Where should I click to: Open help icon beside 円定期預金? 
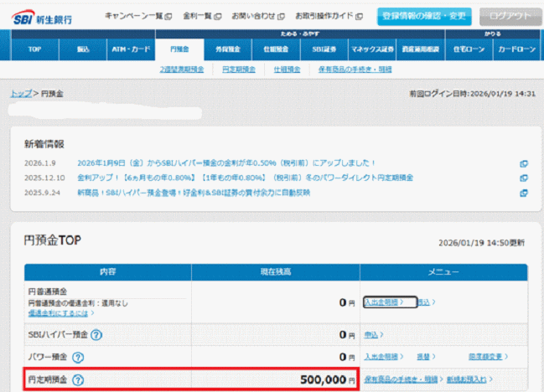click(x=78, y=379)
